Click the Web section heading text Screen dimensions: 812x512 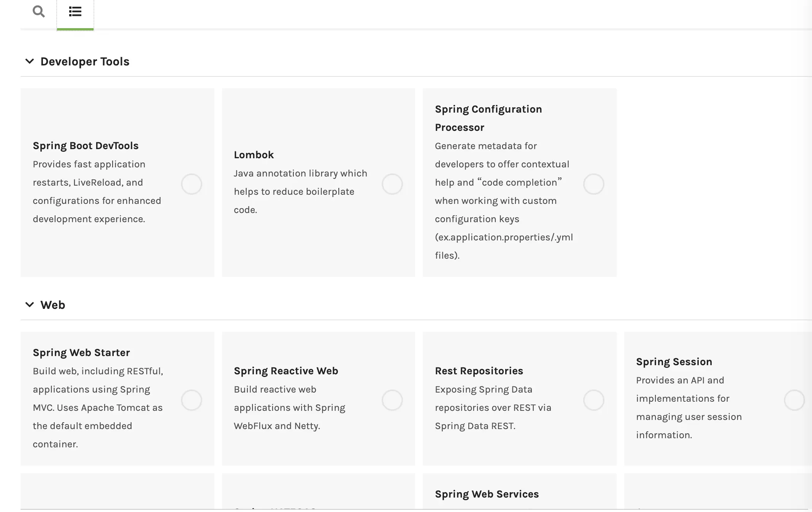click(x=53, y=305)
